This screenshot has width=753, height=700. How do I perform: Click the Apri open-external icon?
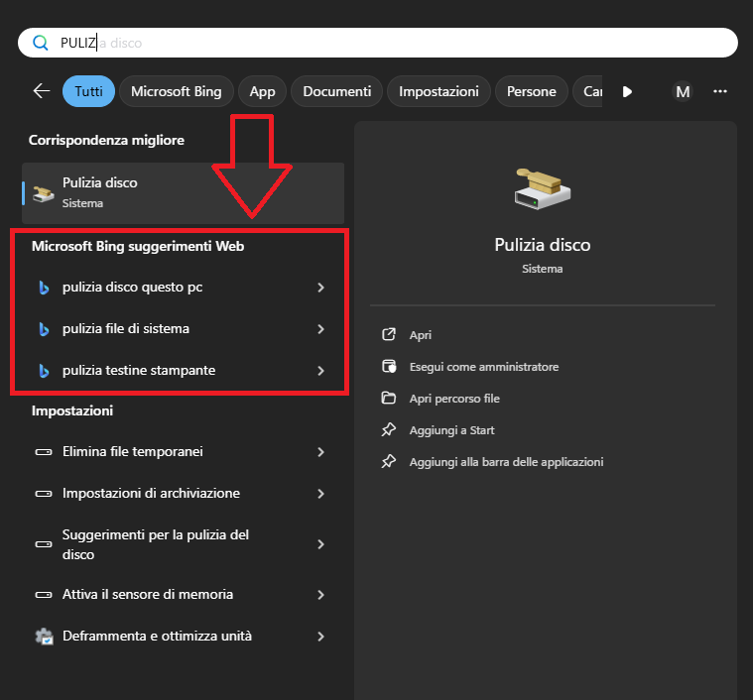pyautogui.click(x=389, y=334)
